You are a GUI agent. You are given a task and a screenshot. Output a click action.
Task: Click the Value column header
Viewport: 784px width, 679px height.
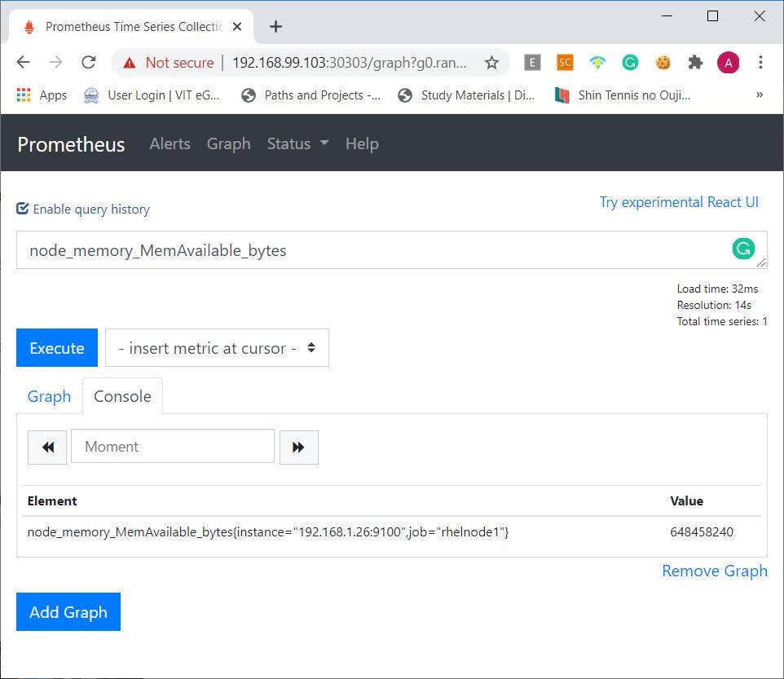[x=686, y=501]
